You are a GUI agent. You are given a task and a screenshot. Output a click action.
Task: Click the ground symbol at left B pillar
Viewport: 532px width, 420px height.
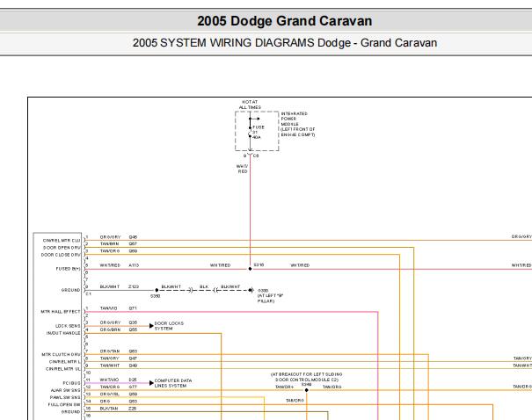[x=251, y=290]
